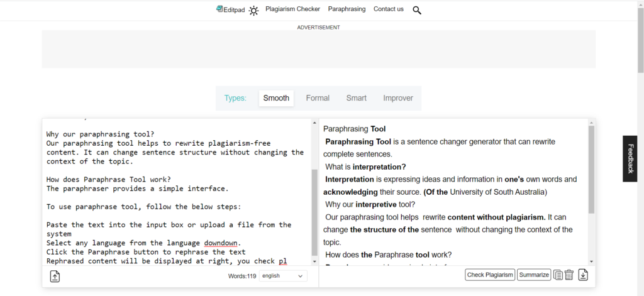Click the "University of South Australia)" output text
Screen dimensions: 644x296
(498, 192)
